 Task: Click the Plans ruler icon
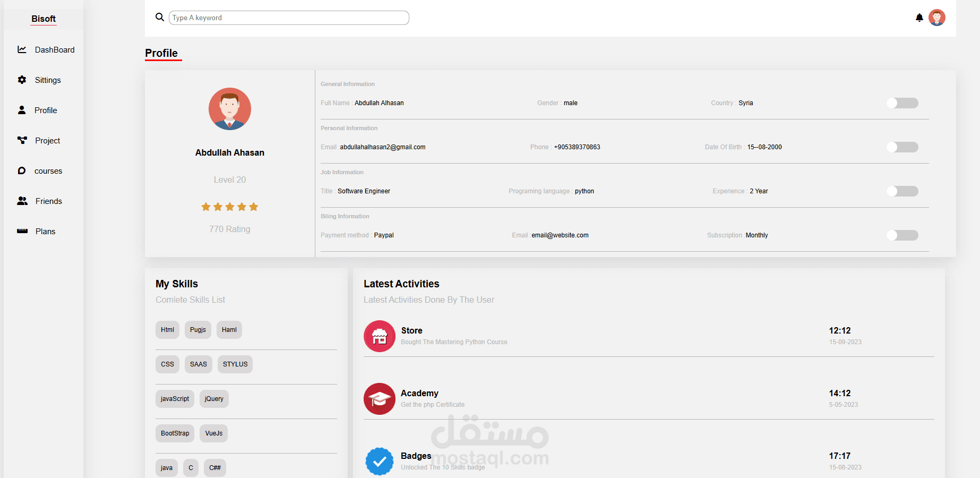pyautogui.click(x=22, y=231)
